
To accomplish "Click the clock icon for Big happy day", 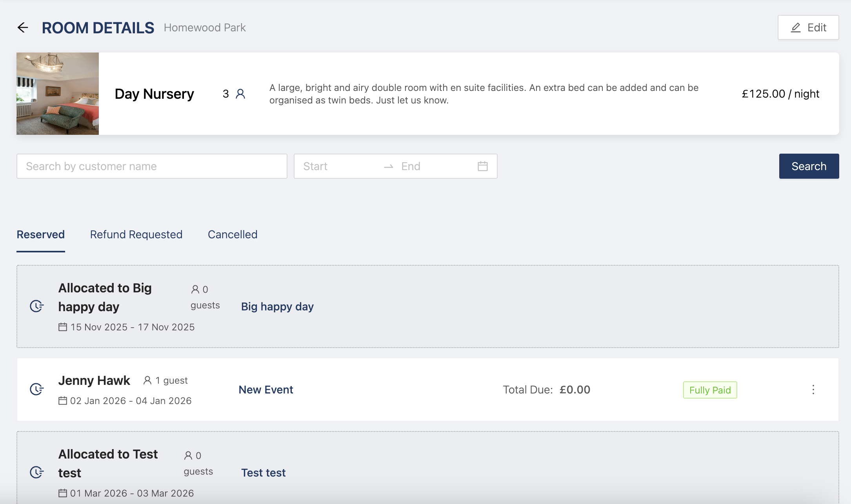I will [x=36, y=306].
